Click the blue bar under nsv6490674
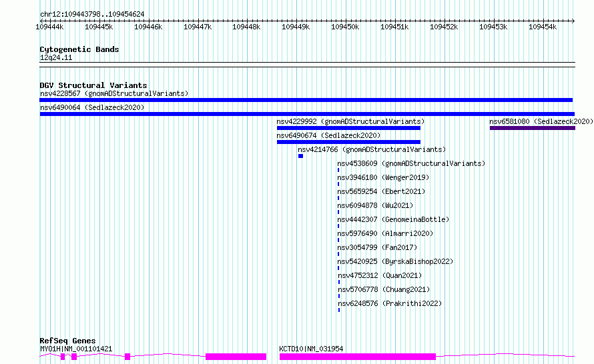The width and height of the screenshot is (594, 364). tap(348, 142)
